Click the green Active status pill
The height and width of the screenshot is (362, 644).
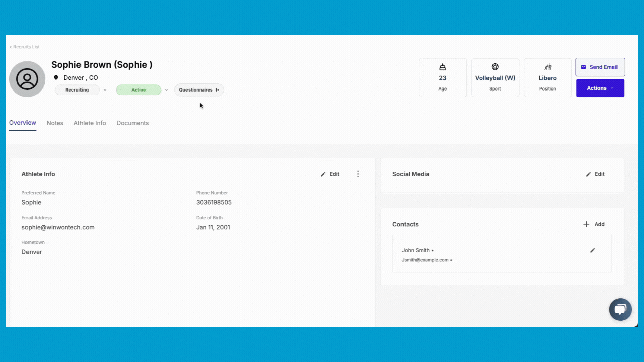coord(139,90)
